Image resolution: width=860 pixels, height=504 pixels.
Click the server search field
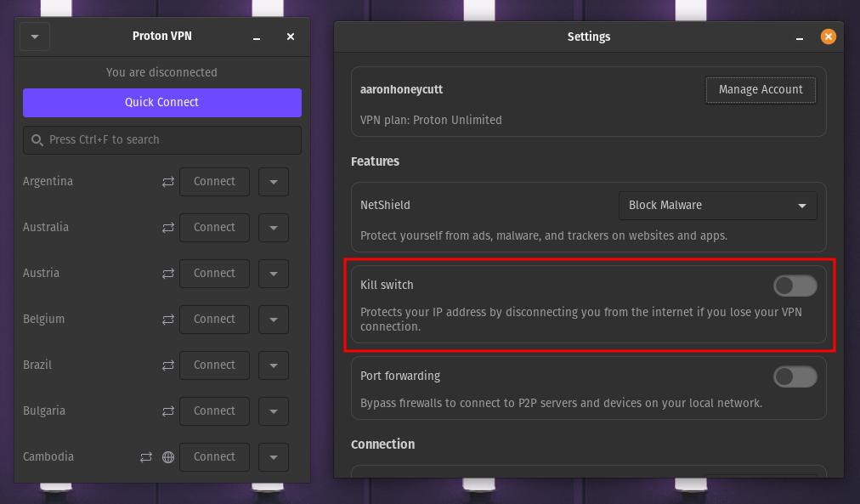(x=161, y=139)
